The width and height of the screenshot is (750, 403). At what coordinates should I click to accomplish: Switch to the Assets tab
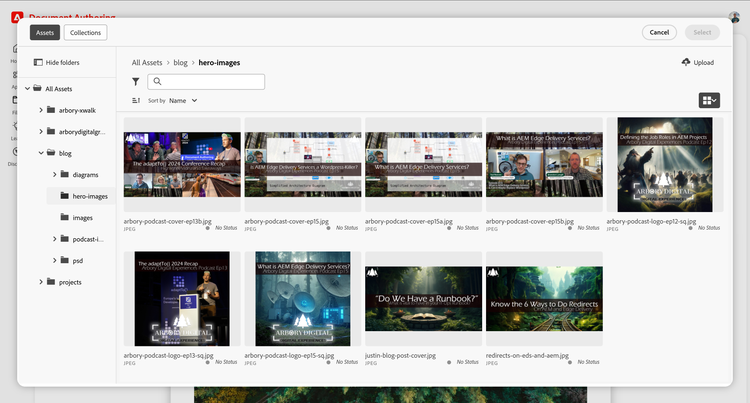tap(45, 32)
